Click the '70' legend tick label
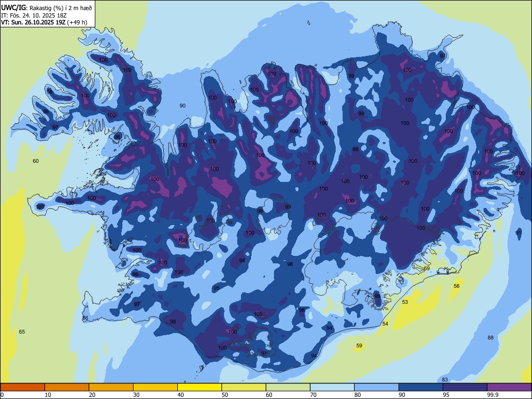The height and width of the screenshot is (399, 532). click(313, 395)
